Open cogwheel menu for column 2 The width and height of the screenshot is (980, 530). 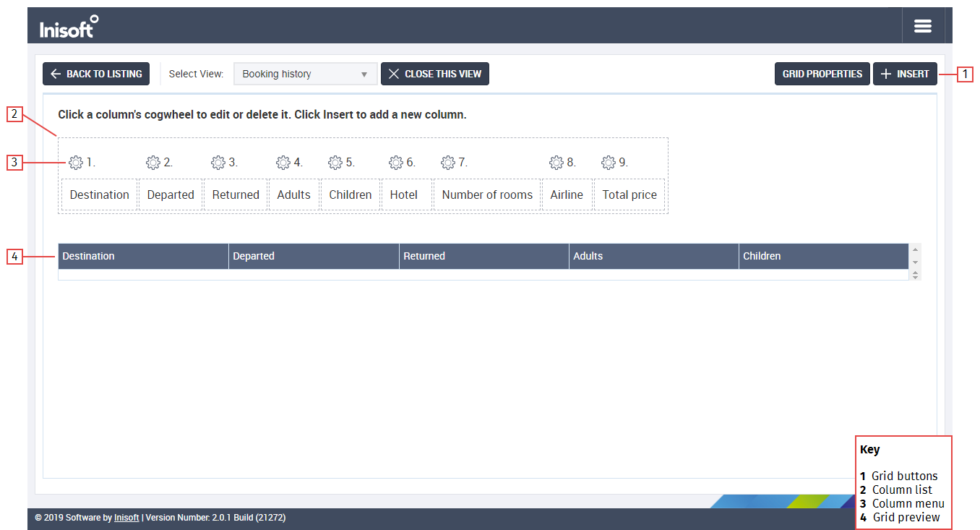click(152, 163)
